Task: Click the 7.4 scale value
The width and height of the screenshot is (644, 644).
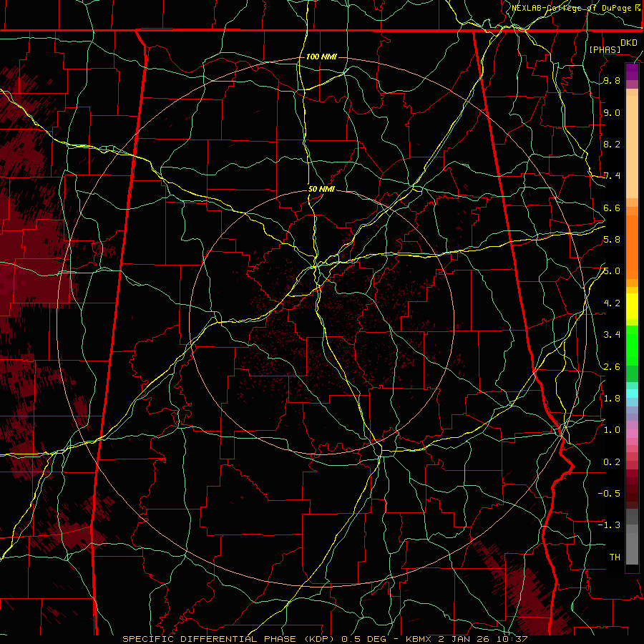Action: pyautogui.click(x=612, y=176)
